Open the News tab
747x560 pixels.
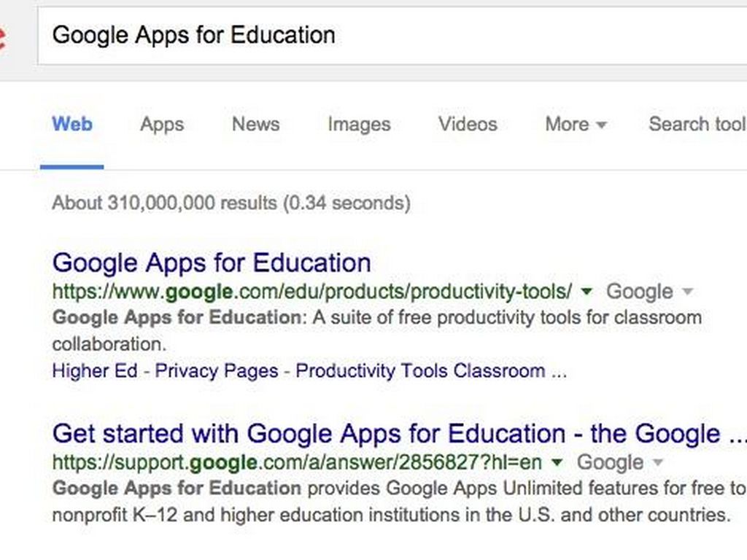255,124
